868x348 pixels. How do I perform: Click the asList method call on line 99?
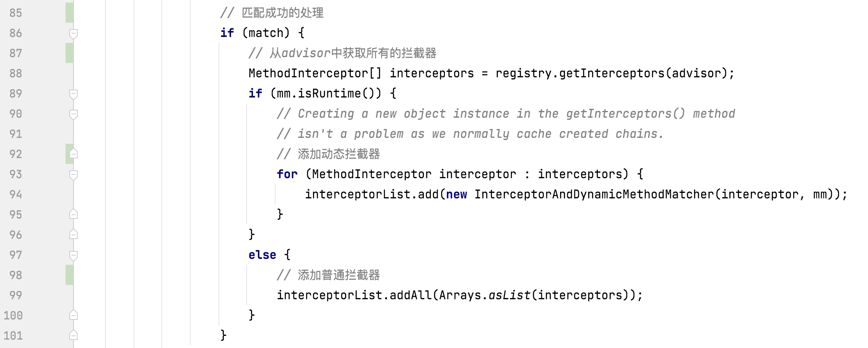point(510,295)
